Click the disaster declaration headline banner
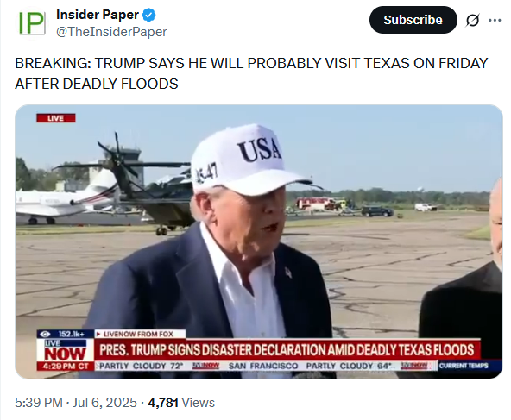This screenshot has width=511, height=420. [x=287, y=350]
